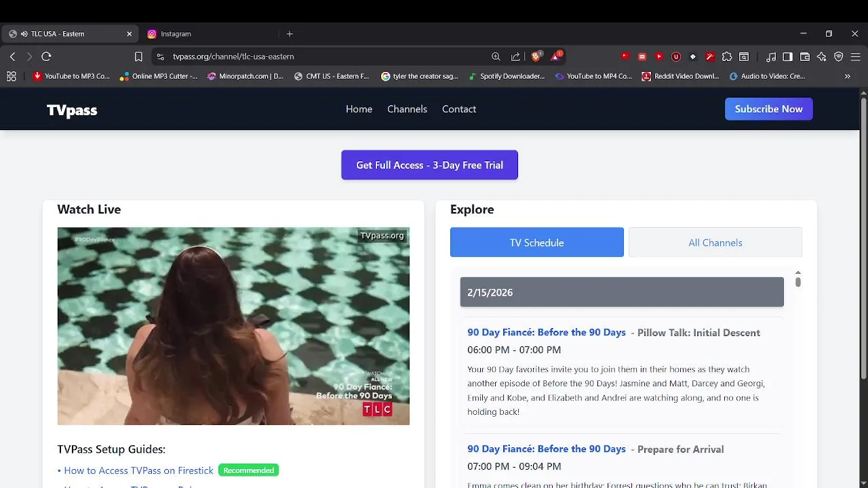
Task: Click the page vertical scrollbar thumb
Action: coord(863,239)
